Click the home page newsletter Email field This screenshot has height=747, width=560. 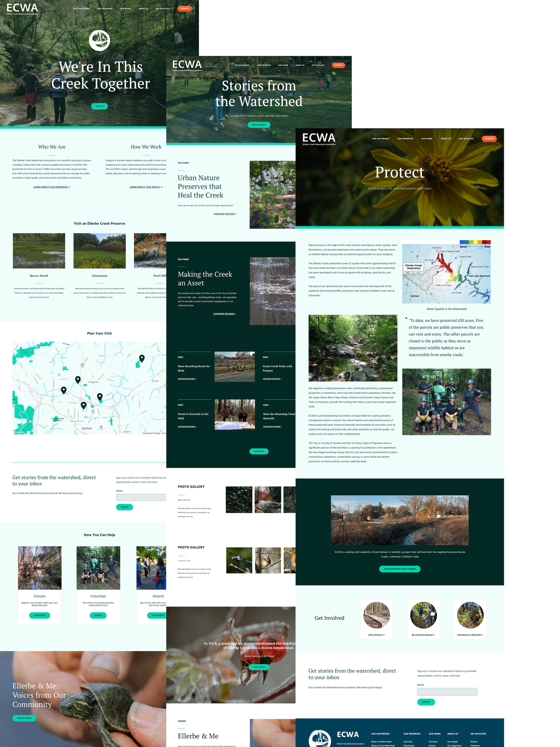pos(141,497)
